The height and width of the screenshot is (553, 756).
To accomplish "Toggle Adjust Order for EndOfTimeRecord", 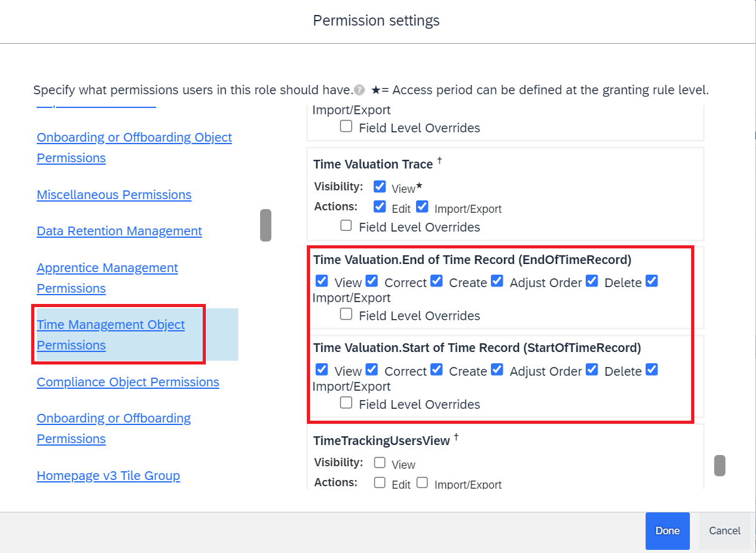I will [x=497, y=281].
